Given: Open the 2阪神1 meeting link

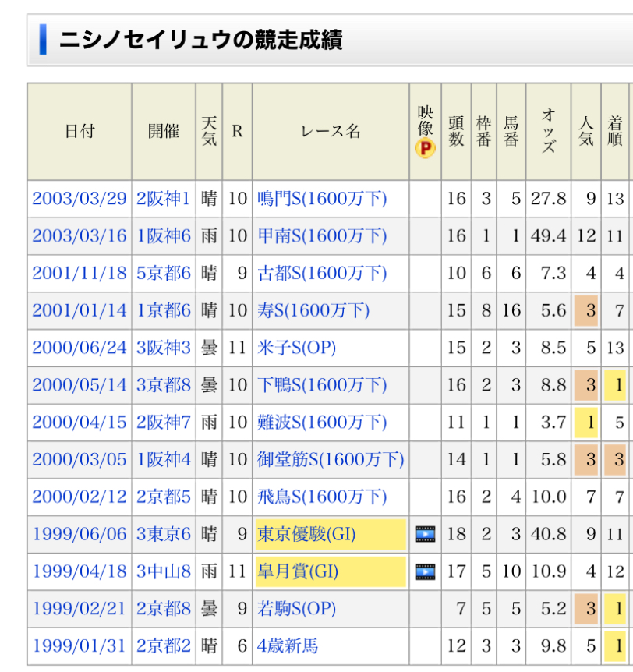Looking at the screenshot, I should coord(163,199).
